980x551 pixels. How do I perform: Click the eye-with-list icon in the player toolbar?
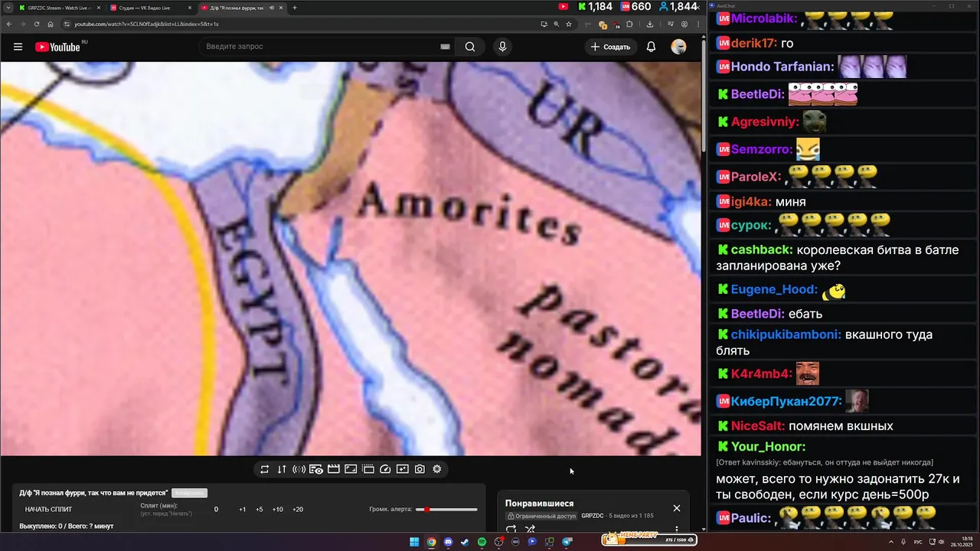point(316,469)
